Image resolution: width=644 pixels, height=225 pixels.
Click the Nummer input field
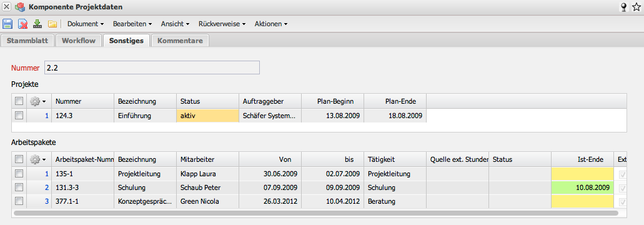point(152,67)
